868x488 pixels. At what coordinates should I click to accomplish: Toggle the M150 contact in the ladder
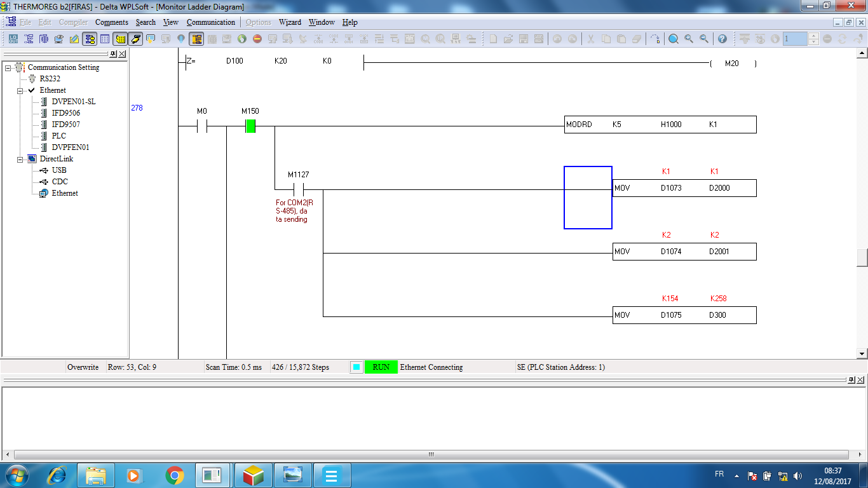(250, 126)
